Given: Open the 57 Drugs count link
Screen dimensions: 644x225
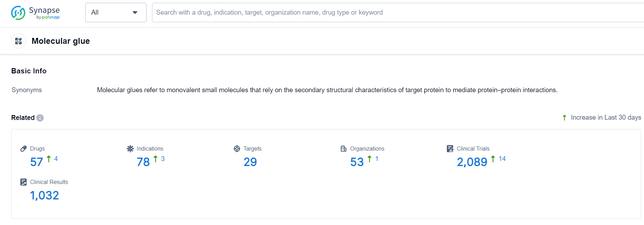Looking at the screenshot, I should click(x=37, y=162).
